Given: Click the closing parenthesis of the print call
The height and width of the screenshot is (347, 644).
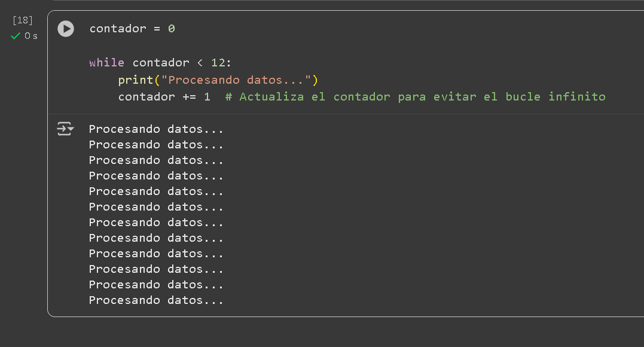Looking at the screenshot, I should click(315, 80).
